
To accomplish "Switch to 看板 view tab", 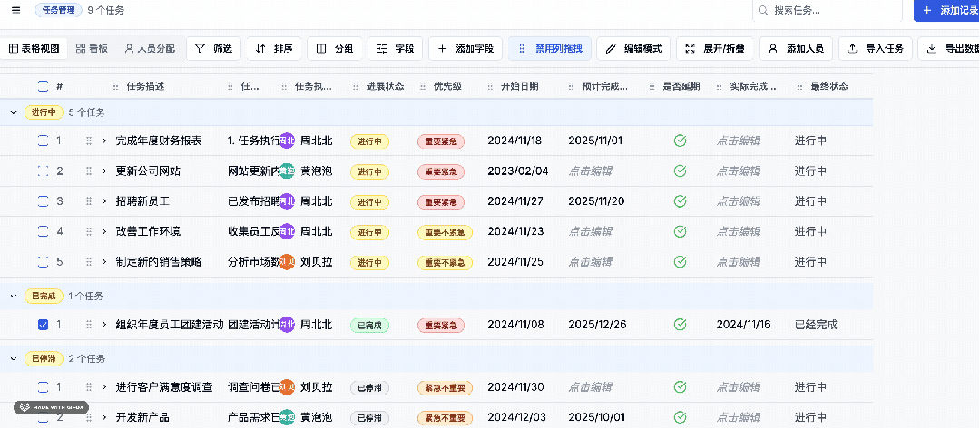I will [92, 49].
